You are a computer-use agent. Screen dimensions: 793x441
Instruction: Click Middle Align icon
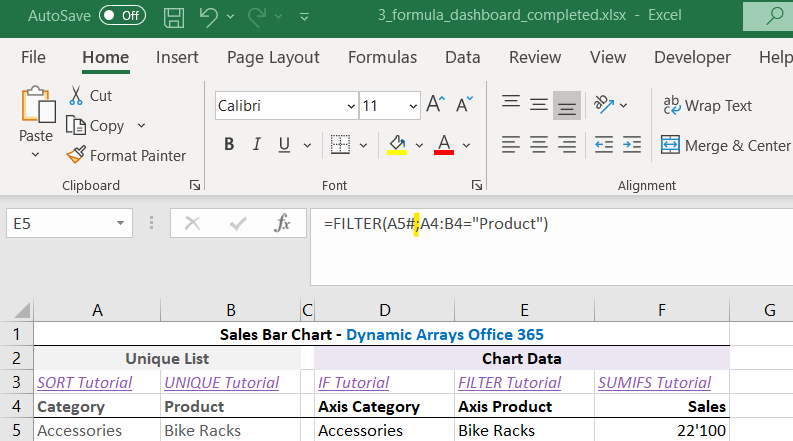pos(539,105)
